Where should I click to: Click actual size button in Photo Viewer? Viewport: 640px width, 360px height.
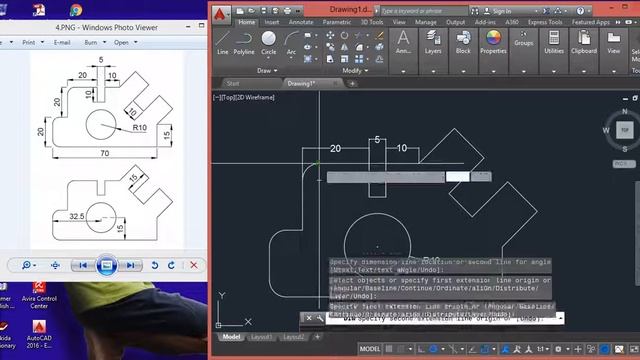pyautogui.click(x=56, y=265)
